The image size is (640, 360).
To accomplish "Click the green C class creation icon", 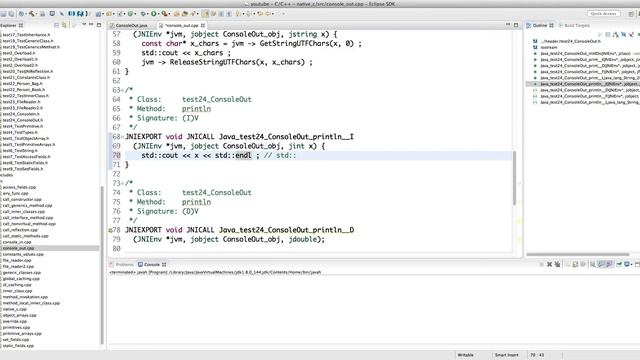I will 131,13.
